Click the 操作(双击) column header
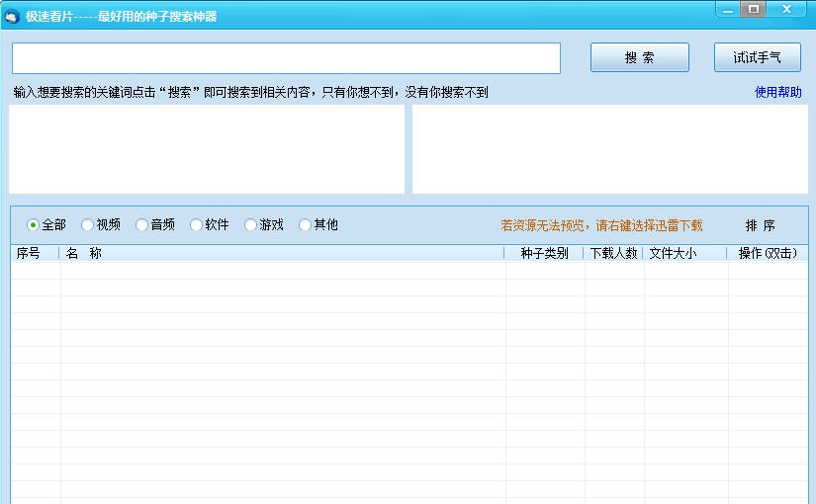Viewport: 816px width, 504px height. [x=768, y=253]
